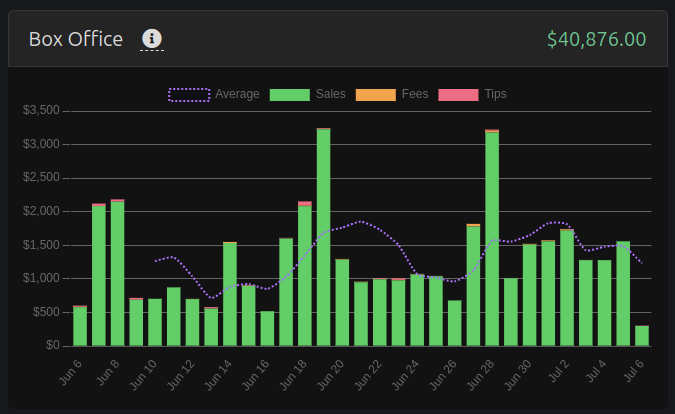Select the Jun 16 bar
Viewport: 675px width, 414px height.
(267, 328)
